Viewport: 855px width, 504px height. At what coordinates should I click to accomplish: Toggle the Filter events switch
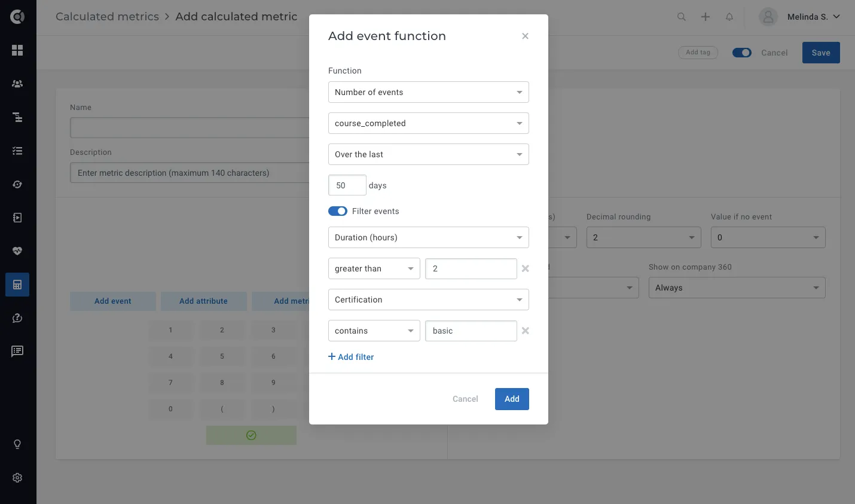pyautogui.click(x=338, y=211)
